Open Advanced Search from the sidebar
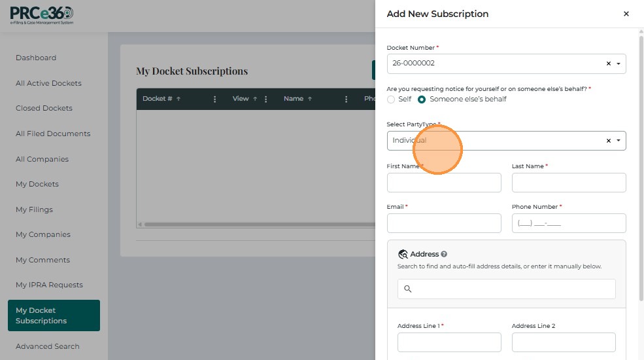Screen dimensions: 644x360 coord(47,346)
